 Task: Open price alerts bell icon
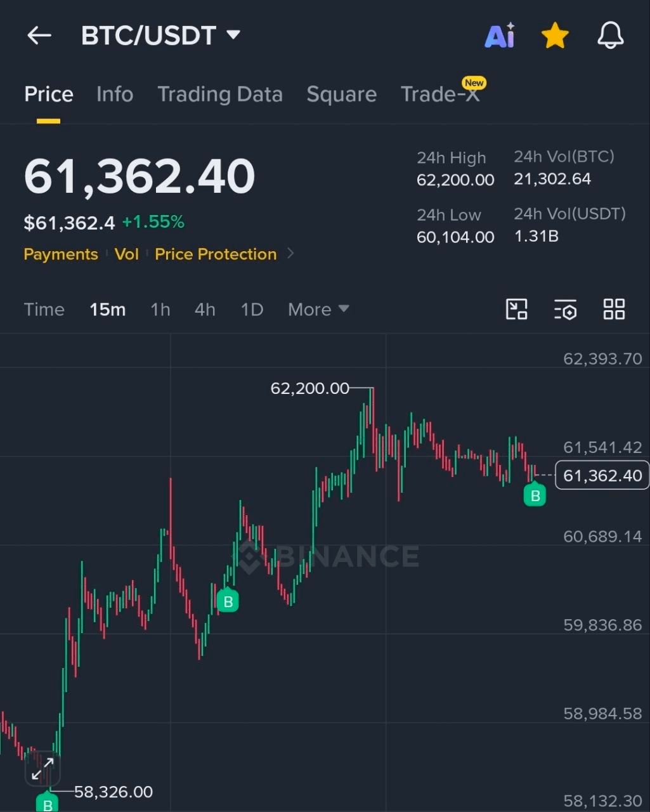click(611, 36)
